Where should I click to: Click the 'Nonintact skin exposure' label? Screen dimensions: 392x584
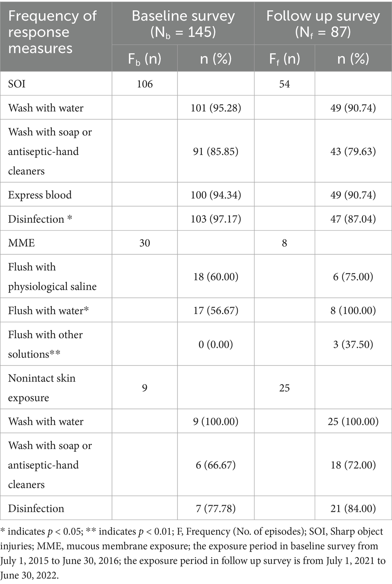coord(42,388)
